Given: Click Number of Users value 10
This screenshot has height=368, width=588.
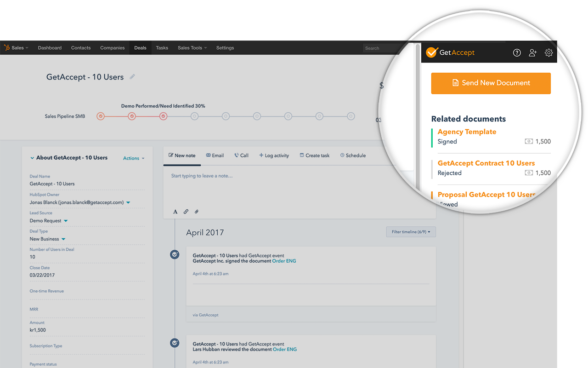Looking at the screenshot, I should tap(32, 257).
